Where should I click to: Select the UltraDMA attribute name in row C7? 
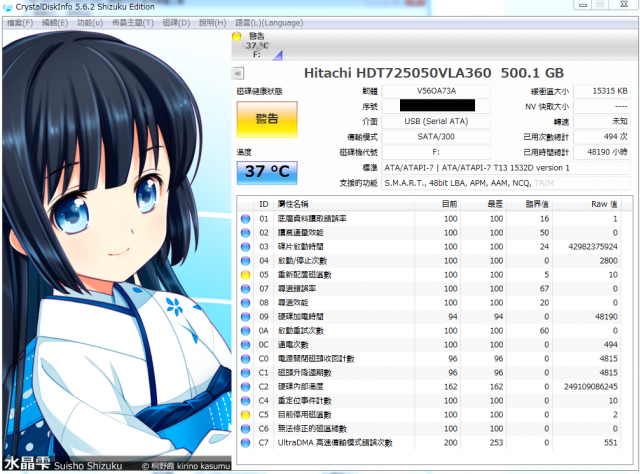click(x=335, y=443)
